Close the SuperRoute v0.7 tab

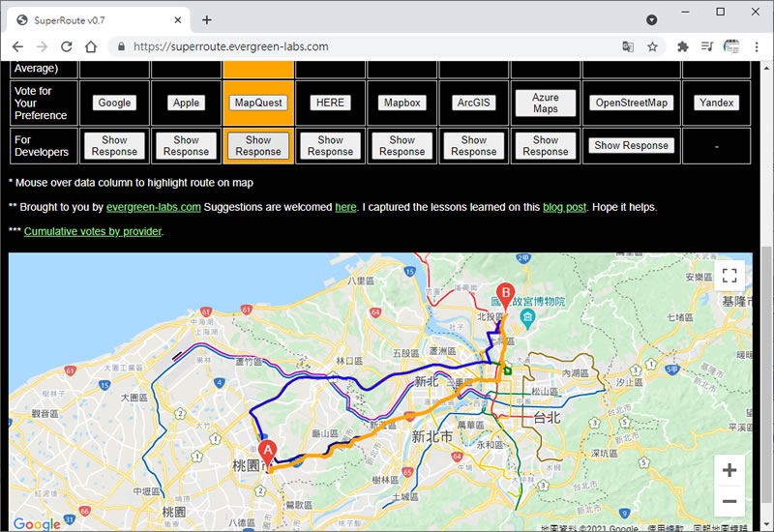click(178, 20)
